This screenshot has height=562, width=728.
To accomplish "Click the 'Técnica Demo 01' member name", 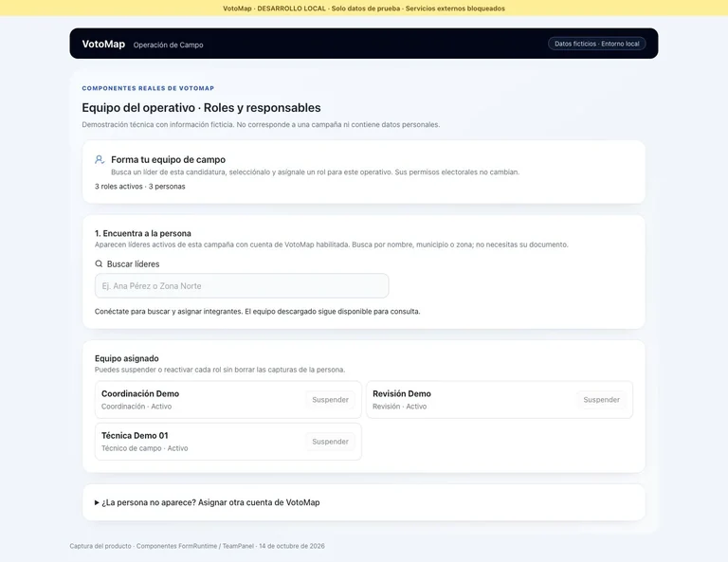I will (x=135, y=435).
